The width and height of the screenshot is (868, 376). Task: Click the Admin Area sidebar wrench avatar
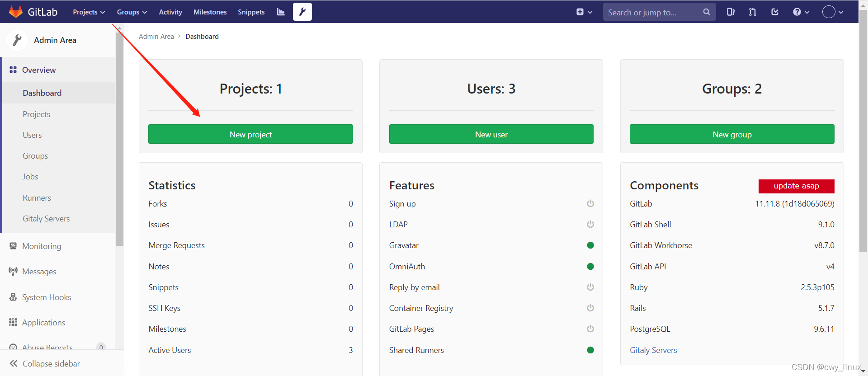pyautogui.click(x=17, y=40)
